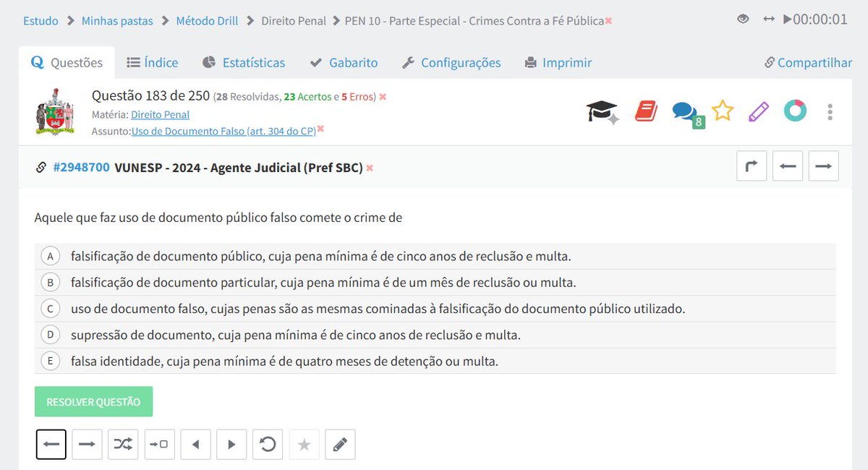
Task: Select answer option B
Action: [50, 282]
